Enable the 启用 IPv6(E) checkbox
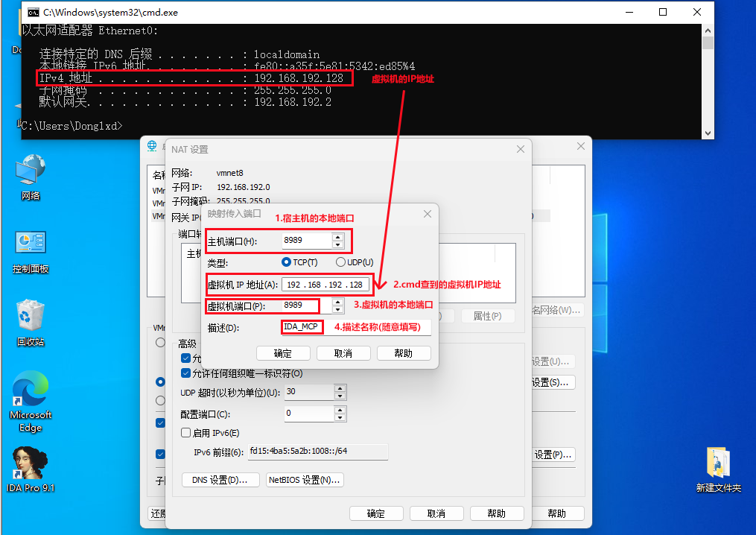756x535 pixels. pos(185,432)
